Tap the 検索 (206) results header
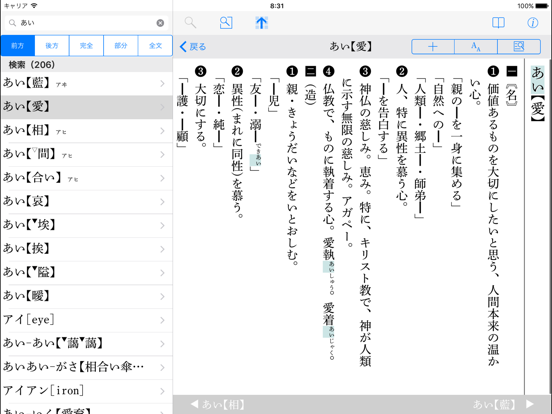 point(87,64)
